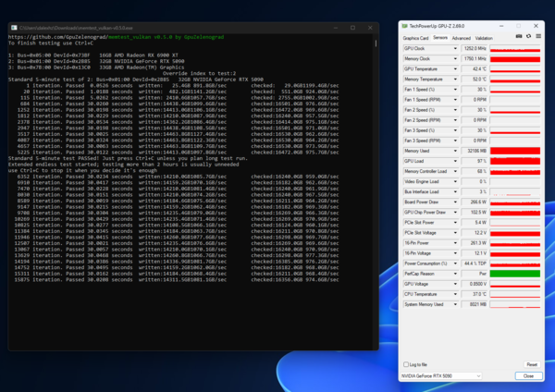Click the GPU Load history graph

515,161
